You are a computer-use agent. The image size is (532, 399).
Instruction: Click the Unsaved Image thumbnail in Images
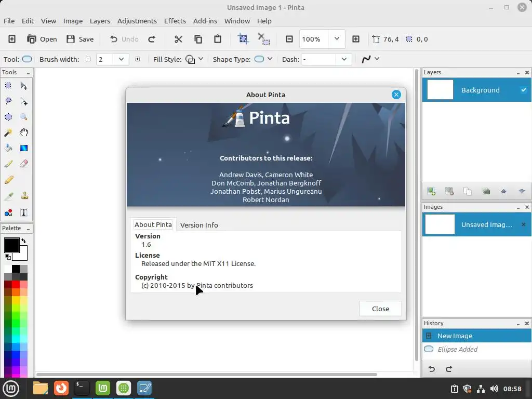440,224
